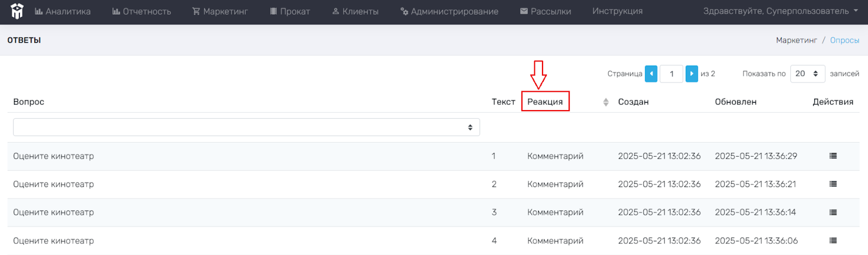Screen dimensions: 868x255
Task: Follow the Опросы breadcrumb link
Action: (x=845, y=40)
